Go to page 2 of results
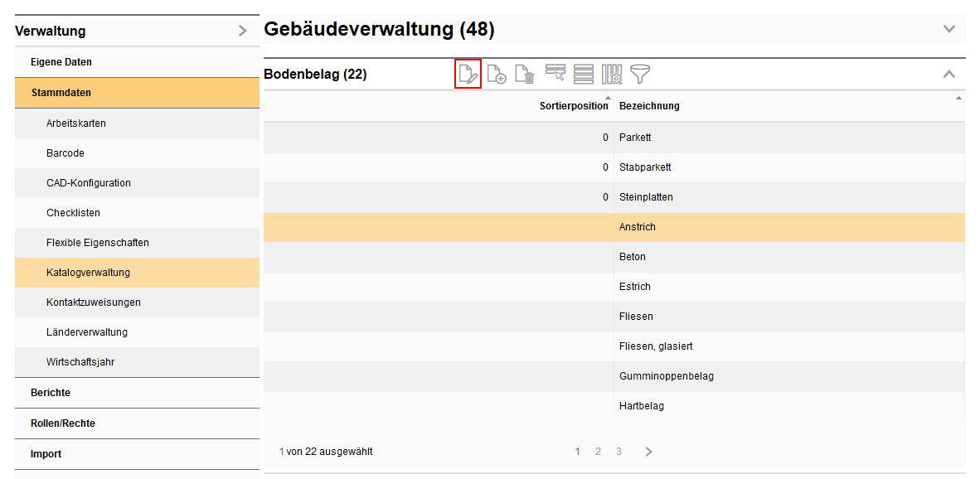The width and height of the screenshot is (980, 479). (598, 452)
